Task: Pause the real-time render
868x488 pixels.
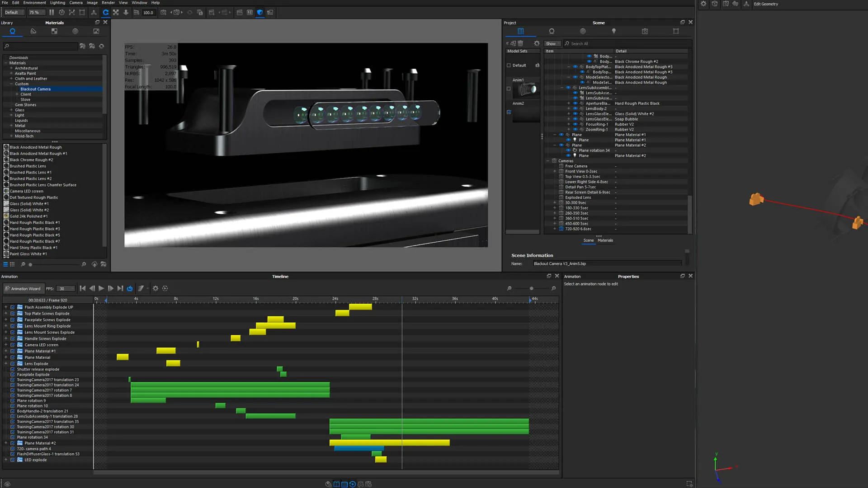Action: (52, 13)
